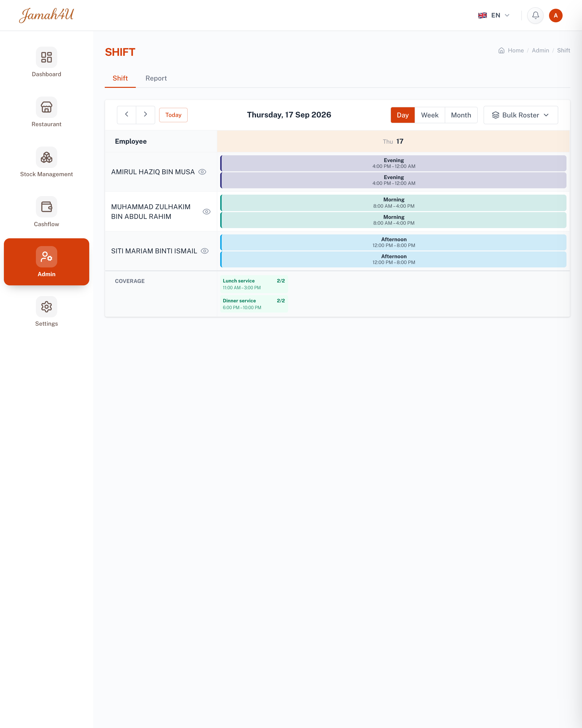The height and width of the screenshot is (728, 582).
Task: Expand the Bulk Roster dropdown
Action: click(521, 115)
